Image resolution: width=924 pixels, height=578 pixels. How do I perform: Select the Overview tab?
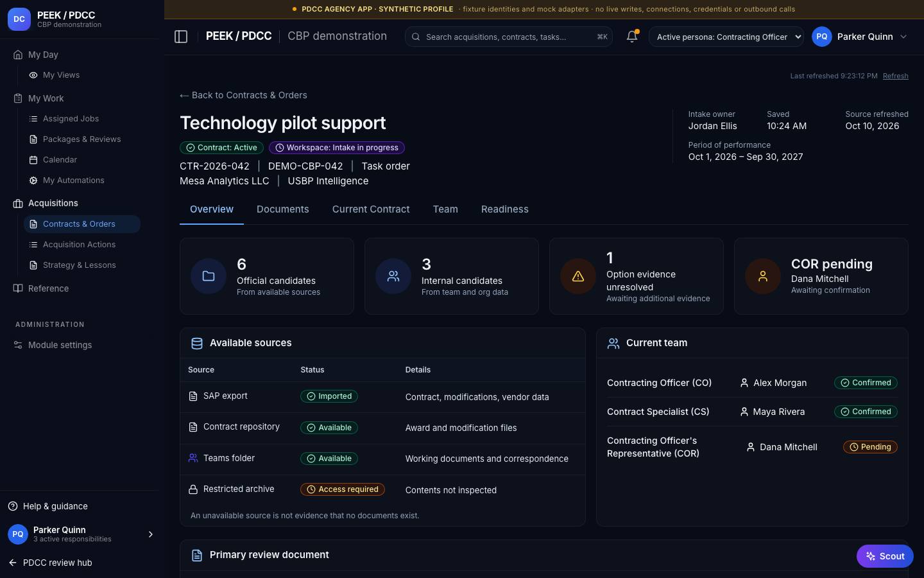tap(212, 209)
